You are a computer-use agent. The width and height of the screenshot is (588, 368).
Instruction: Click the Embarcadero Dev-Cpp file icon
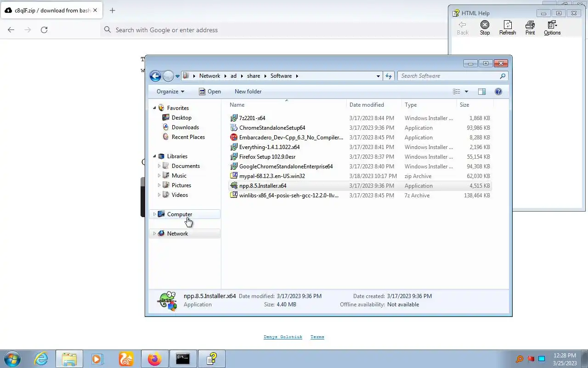[234, 138]
